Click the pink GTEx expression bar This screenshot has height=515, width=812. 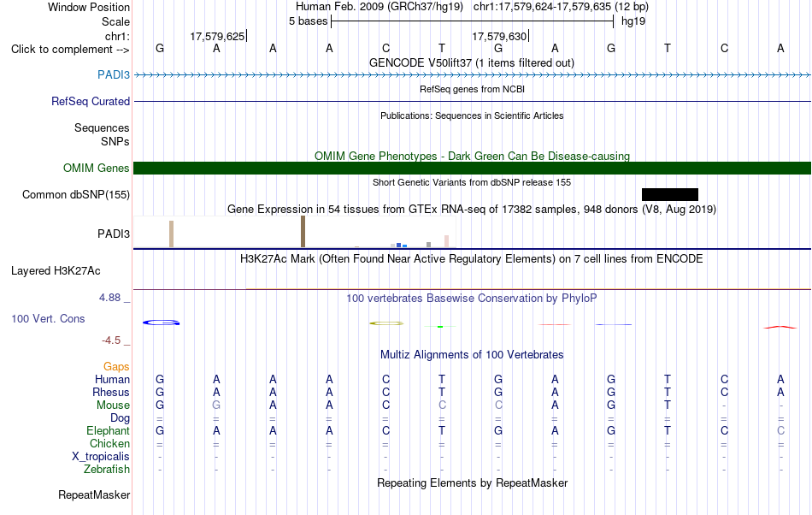click(x=446, y=241)
